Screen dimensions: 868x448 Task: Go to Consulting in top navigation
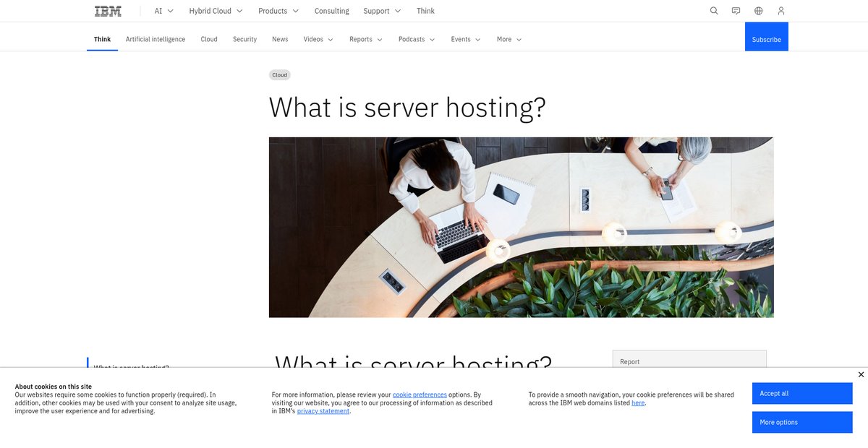click(332, 11)
